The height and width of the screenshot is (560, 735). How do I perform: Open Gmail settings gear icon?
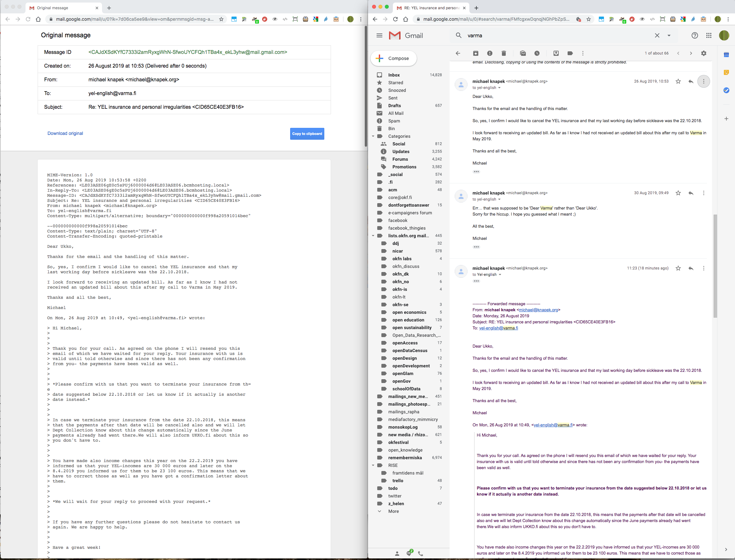[x=704, y=53]
